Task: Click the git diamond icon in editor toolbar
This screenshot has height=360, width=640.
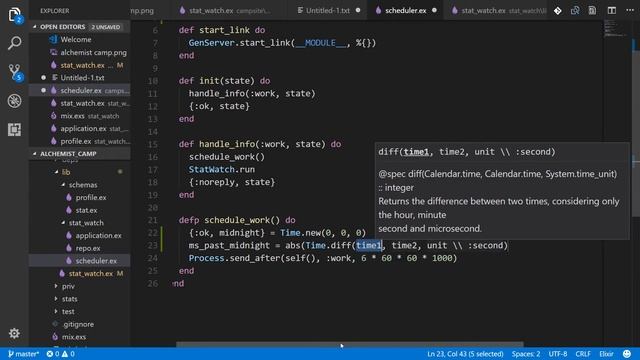Action: pyautogui.click(x=558, y=11)
